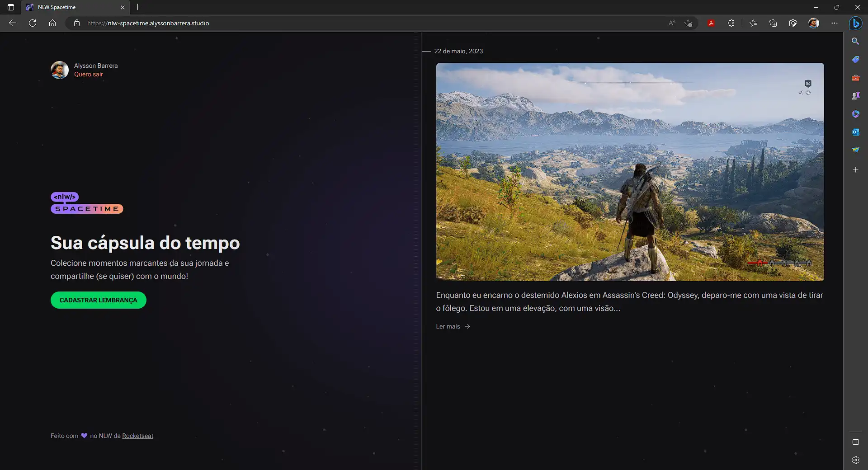This screenshot has width=868, height=470.
Task: Refresh the NLW Spacetime page
Action: [32, 23]
